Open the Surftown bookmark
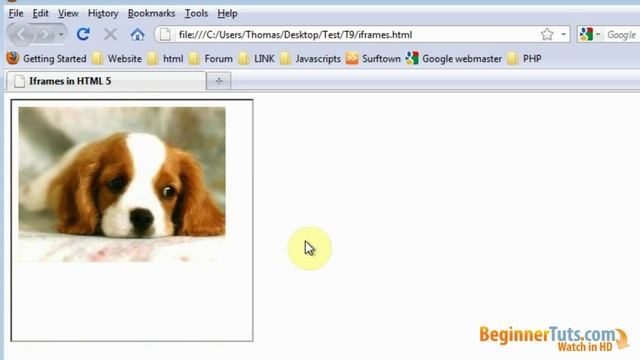 [381, 59]
